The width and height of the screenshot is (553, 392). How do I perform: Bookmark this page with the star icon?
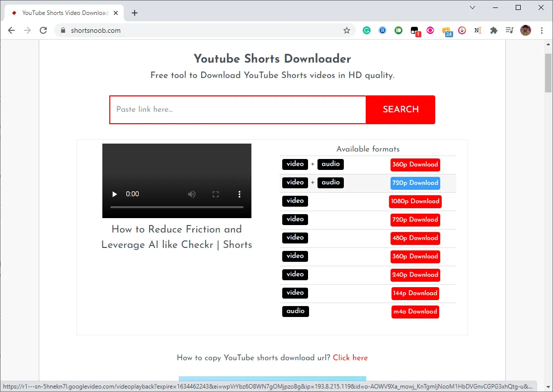[347, 30]
